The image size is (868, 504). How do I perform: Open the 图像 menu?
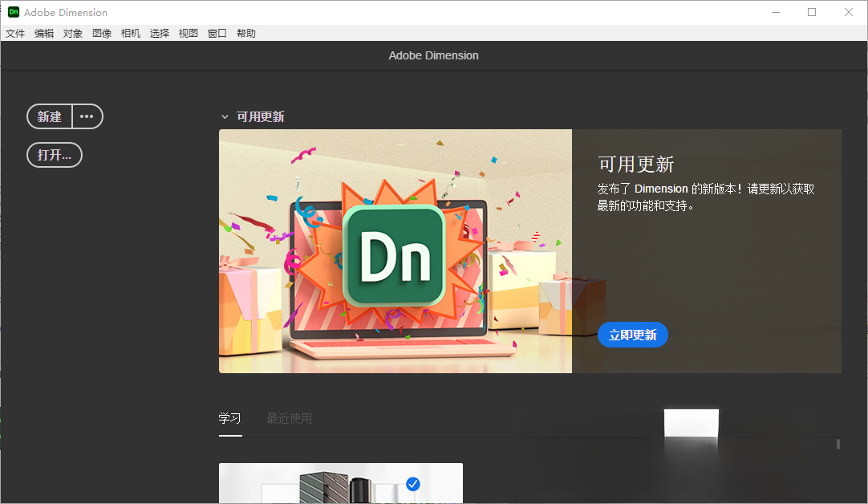(102, 33)
